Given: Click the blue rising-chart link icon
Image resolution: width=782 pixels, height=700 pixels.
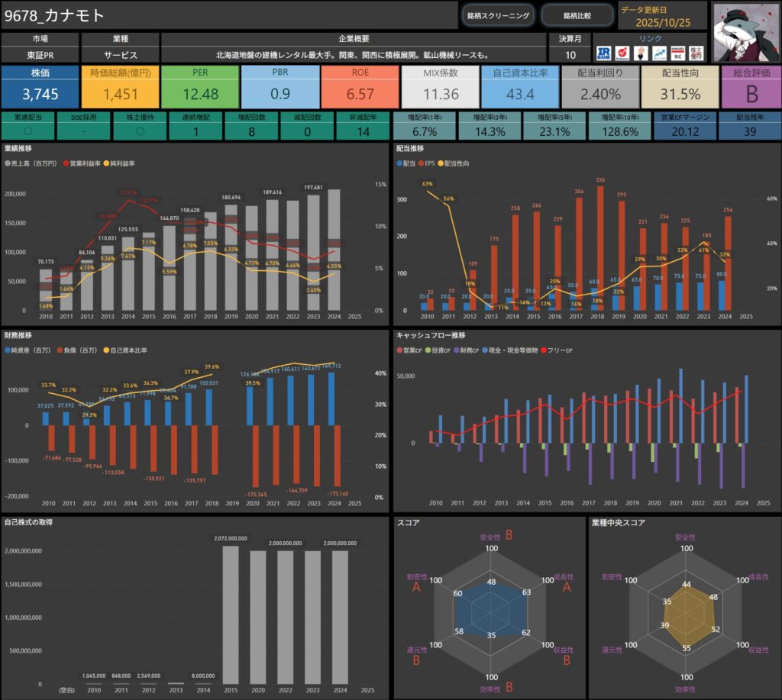Looking at the screenshot, I should click(x=659, y=53).
